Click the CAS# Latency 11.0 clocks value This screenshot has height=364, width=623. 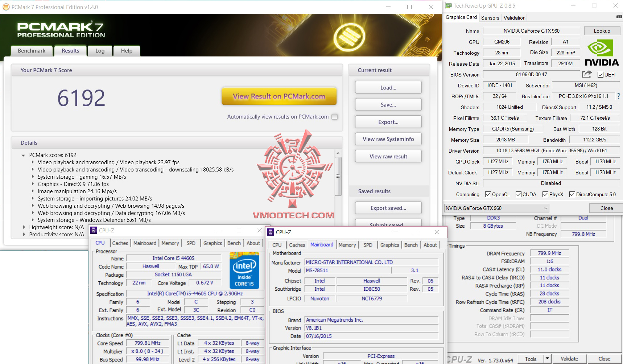pyautogui.click(x=549, y=269)
